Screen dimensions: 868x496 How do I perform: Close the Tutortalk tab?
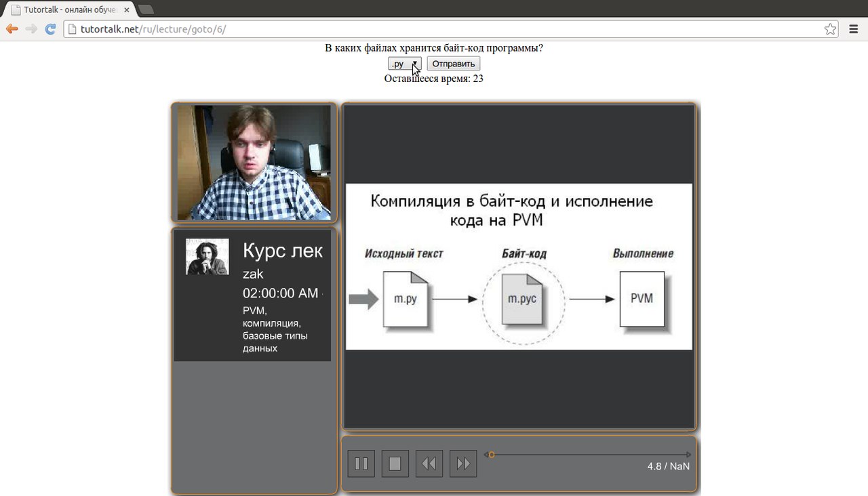coord(126,10)
